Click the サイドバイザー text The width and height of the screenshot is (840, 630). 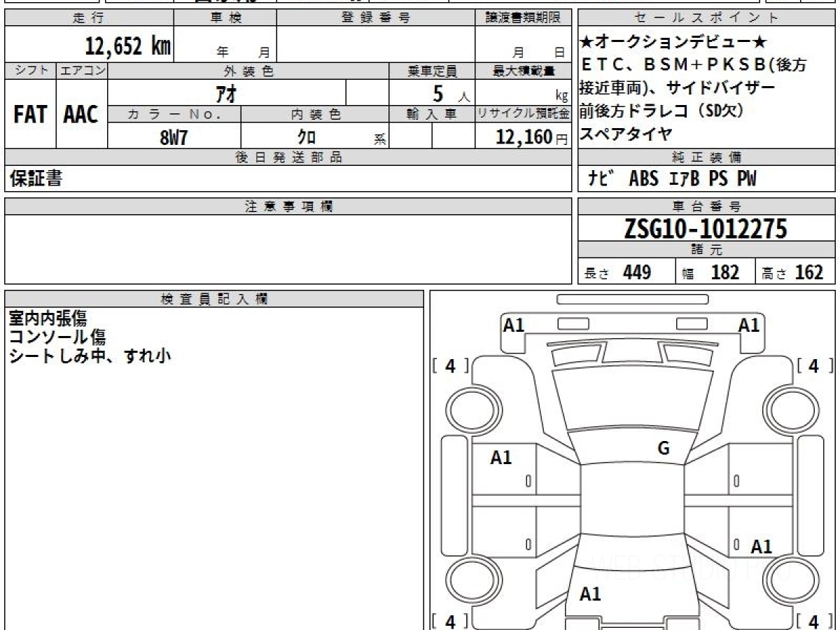pos(720,88)
